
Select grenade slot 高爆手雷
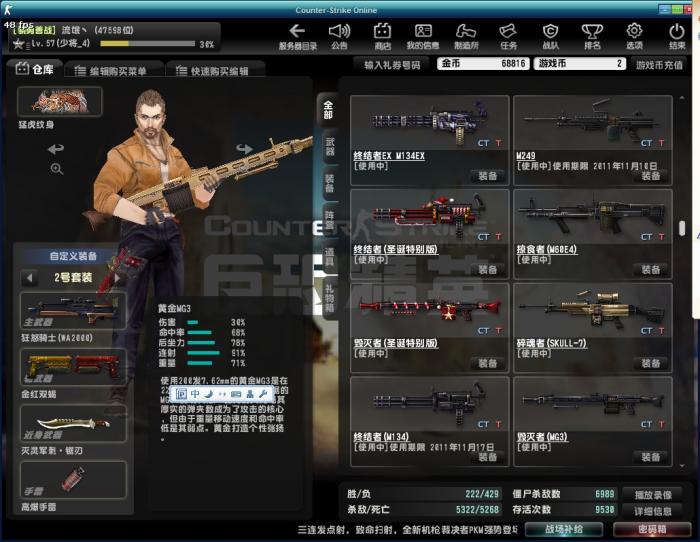(73, 480)
